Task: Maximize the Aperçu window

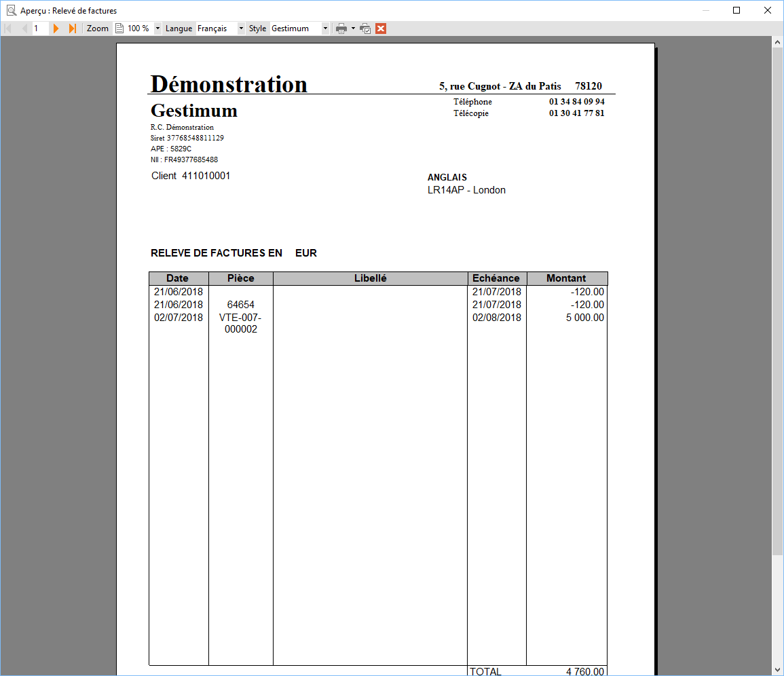Action: (736, 10)
